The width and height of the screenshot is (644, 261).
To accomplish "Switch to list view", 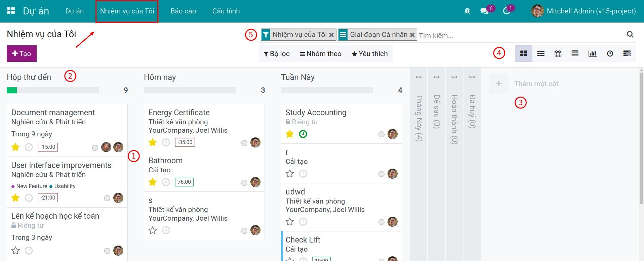I will tap(541, 54).
